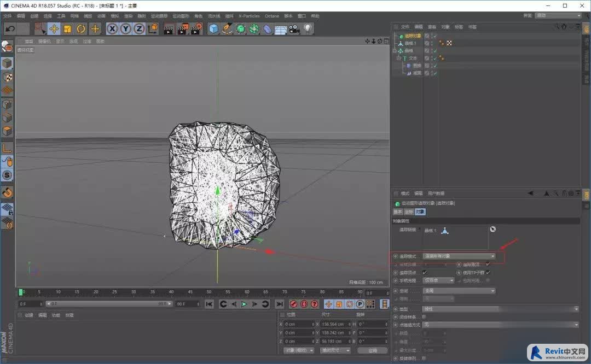This screenshot has height=364, width=591.
Task: Go to the start of animation
Action: coord(209,304)
